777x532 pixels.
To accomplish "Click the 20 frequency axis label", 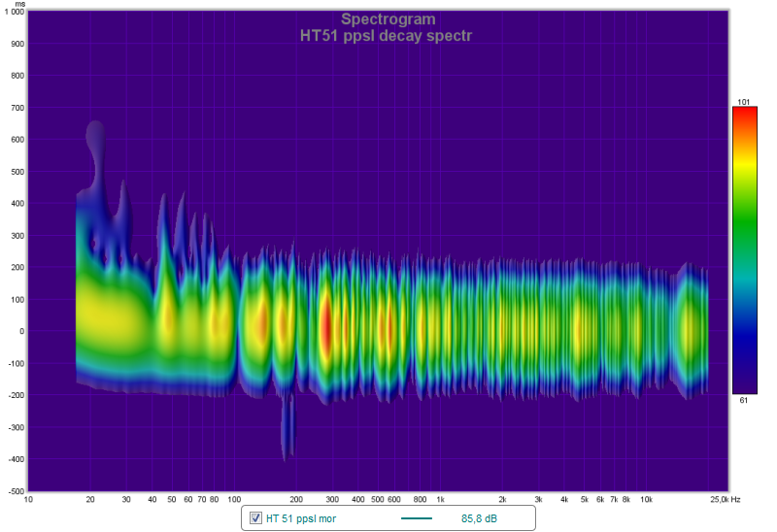I will click(x=90, y=499).
